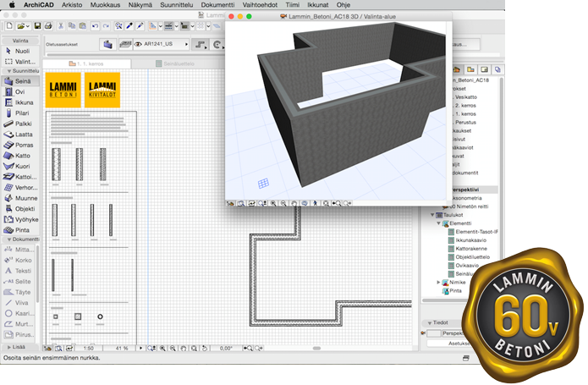Select the Porras stair tool
This screenshot has height=385, width=588.
click(20, 145)
